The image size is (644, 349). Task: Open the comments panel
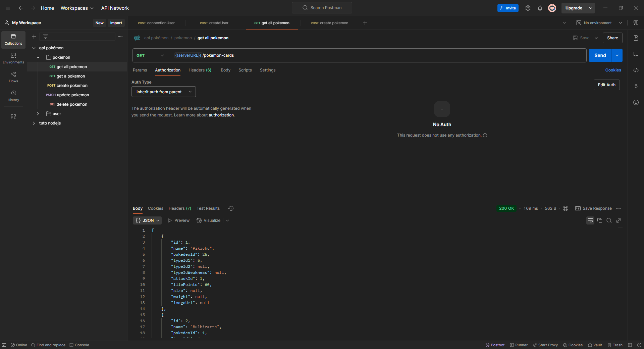coord(636,54)
